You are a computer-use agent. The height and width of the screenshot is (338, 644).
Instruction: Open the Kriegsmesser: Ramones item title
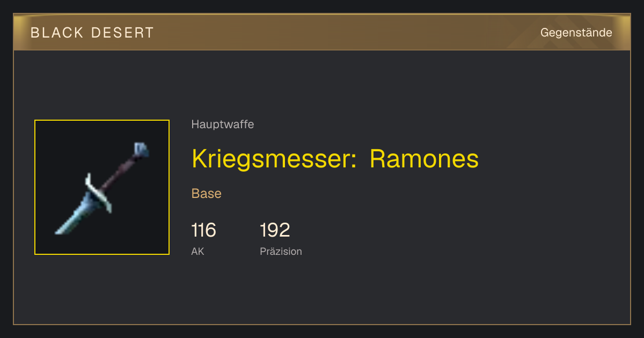(x=335, y=159)
